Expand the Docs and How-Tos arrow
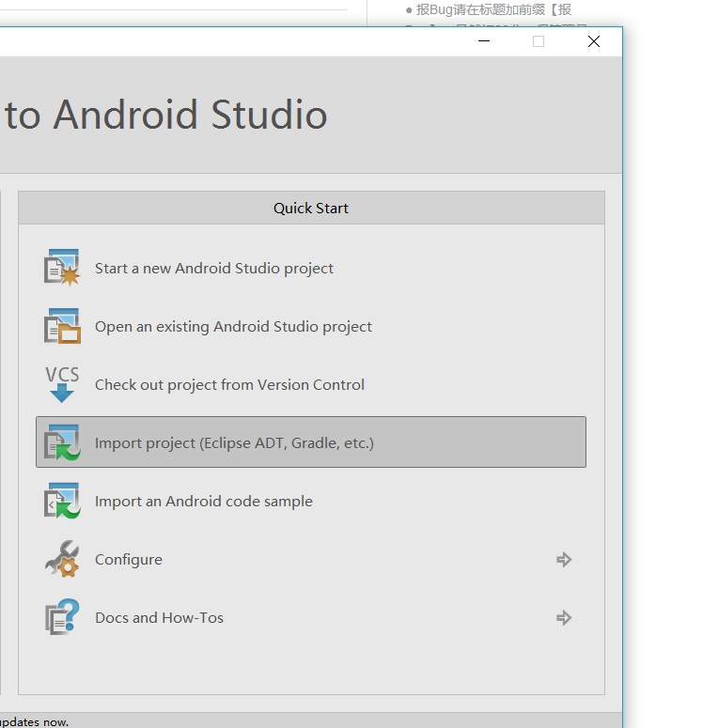 tap(564, 617)
